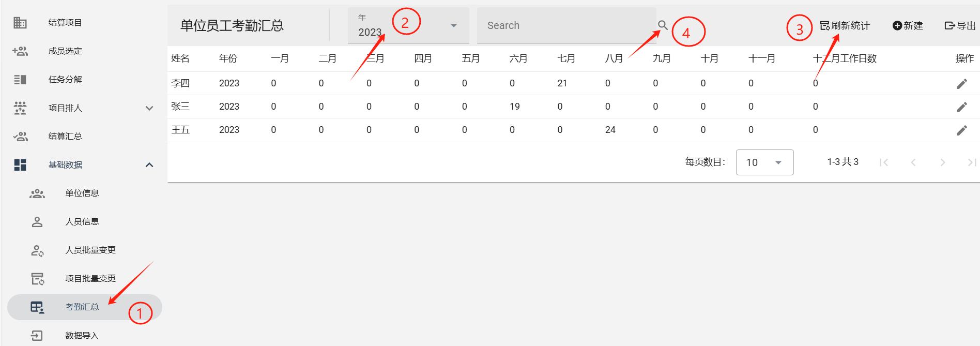
Task: Click the 新建 button
Action: tap(908, 26)
